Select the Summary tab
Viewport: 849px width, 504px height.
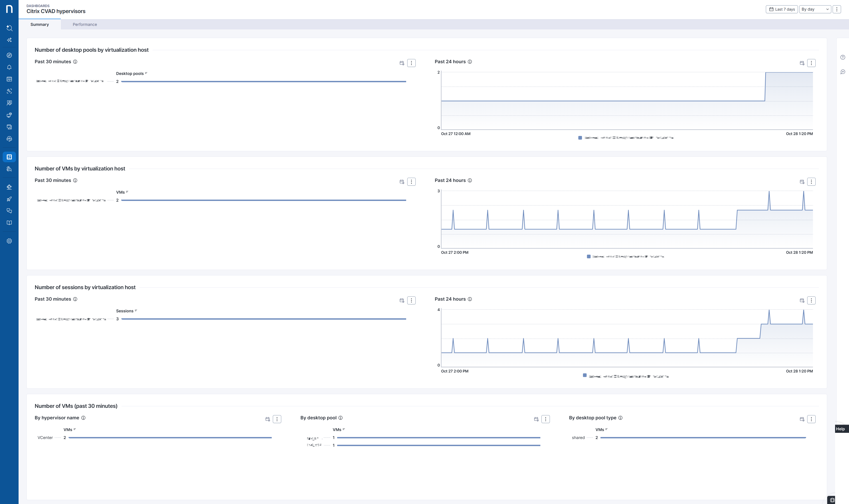(40, 25)
